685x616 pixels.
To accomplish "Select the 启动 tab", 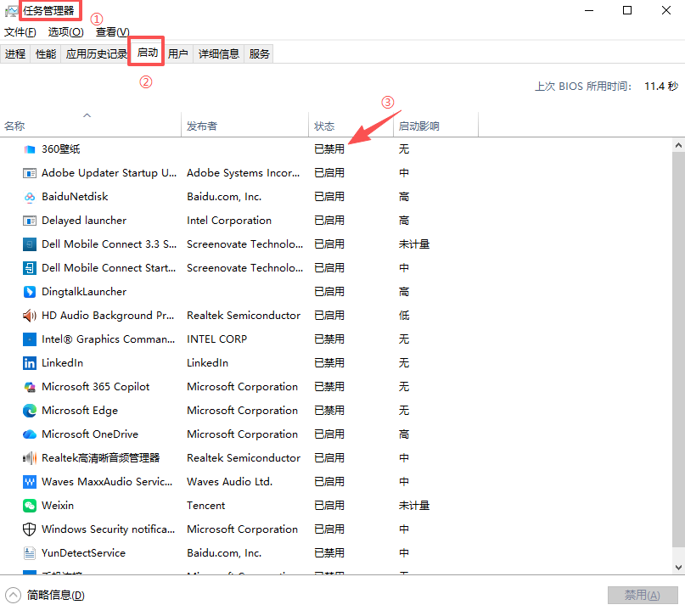I will [147, 53].
